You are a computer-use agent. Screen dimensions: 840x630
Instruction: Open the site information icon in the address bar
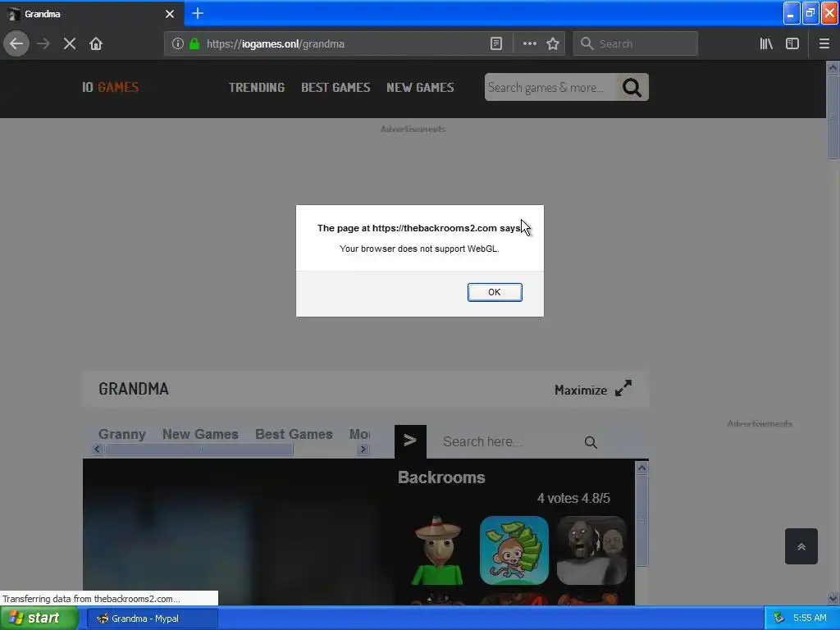point(178,43)
